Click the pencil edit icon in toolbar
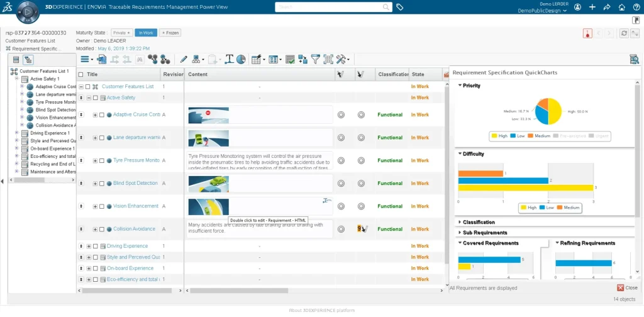Image resolution: width=644 pixels, height=317 pixels. (x=184, y=59)
